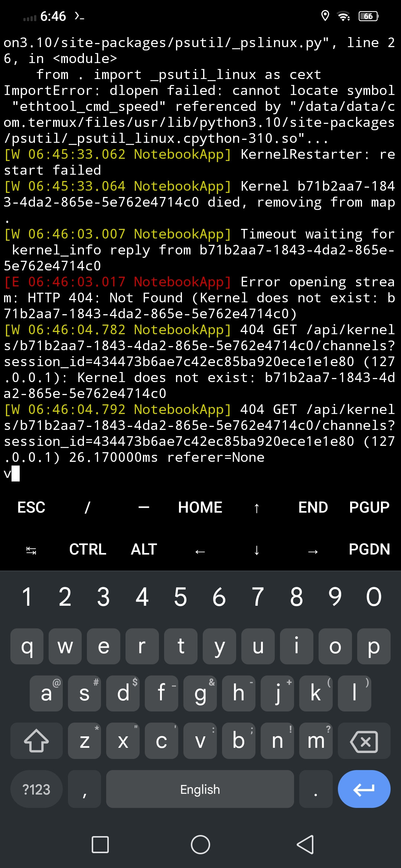Tap the Tab key icon in extra keys row

click(31, 550)
